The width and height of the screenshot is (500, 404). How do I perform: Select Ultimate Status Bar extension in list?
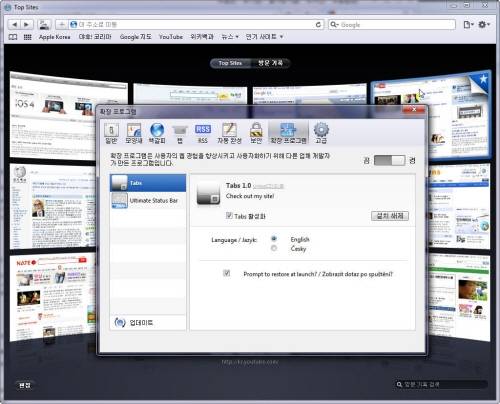(x=148, y=201)
